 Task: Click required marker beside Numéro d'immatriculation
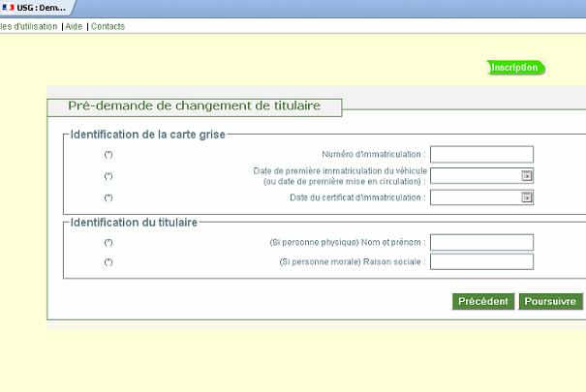coord(108,155)
